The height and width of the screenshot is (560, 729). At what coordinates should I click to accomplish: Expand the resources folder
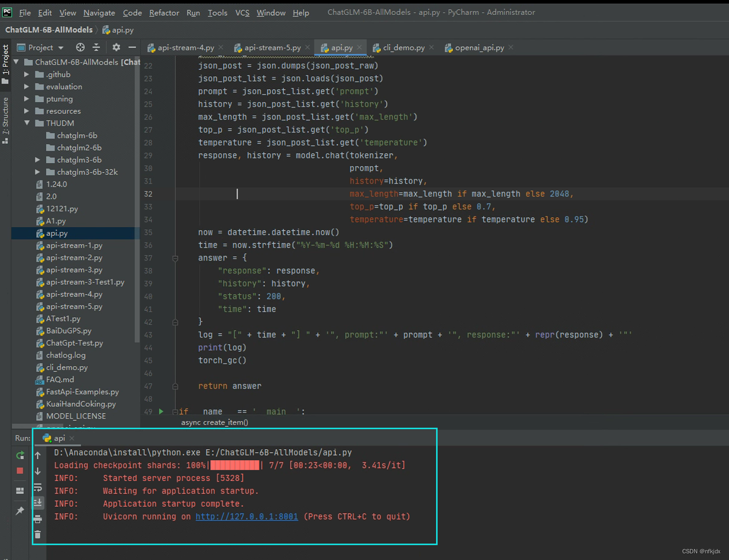[x=27, y=111]
